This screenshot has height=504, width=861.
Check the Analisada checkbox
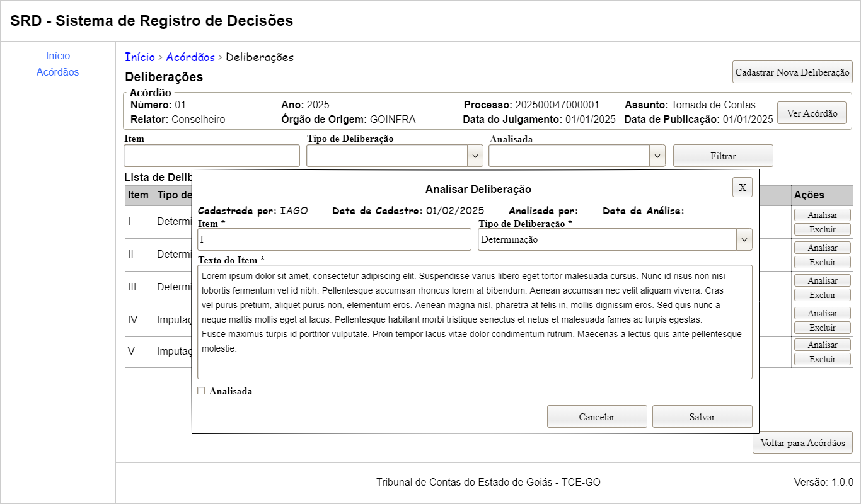[x=202, y=391]
